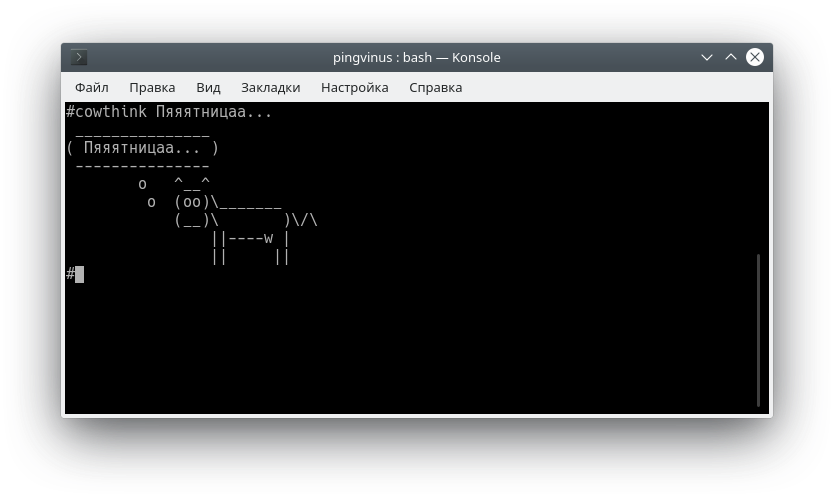Click the cow's udder line '||----w |'
The width and height of the screenshot is (834, 497).
(250, 238)
